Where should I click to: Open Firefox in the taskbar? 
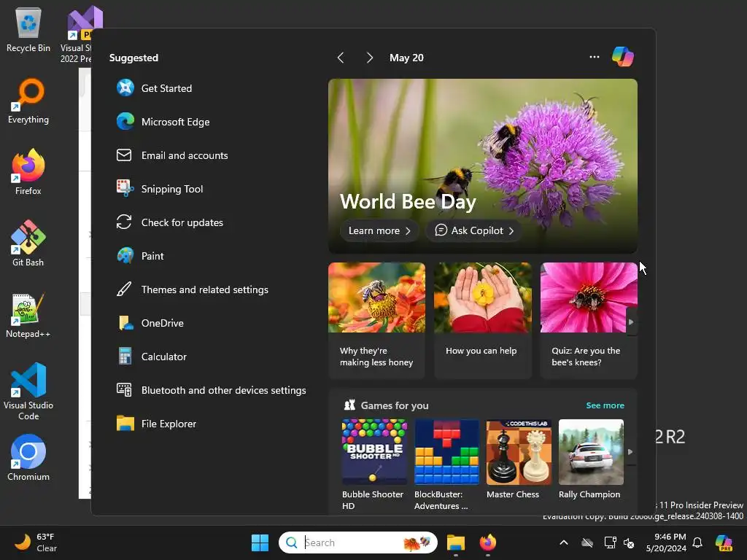click(487, 542)
